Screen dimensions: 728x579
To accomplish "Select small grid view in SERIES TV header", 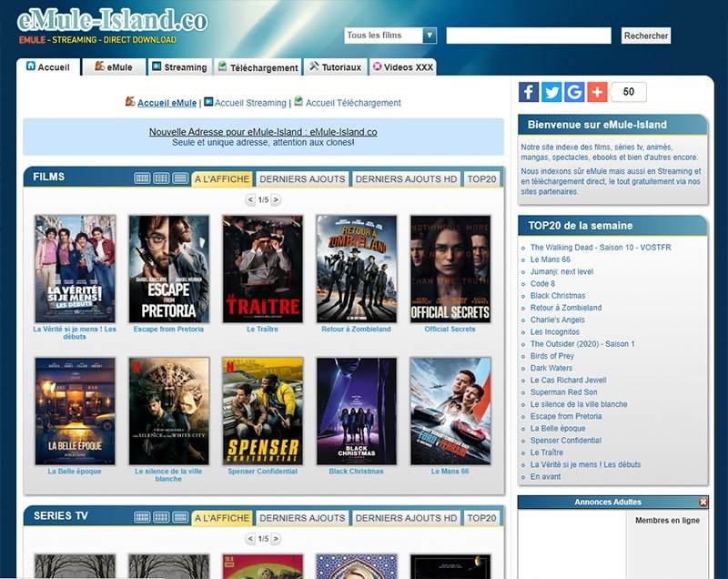I will [142, 517].
